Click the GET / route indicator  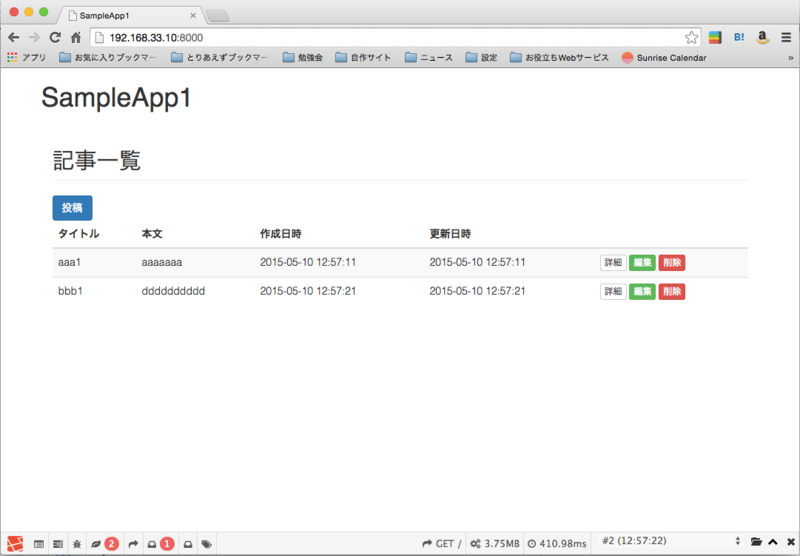point(442,544)
